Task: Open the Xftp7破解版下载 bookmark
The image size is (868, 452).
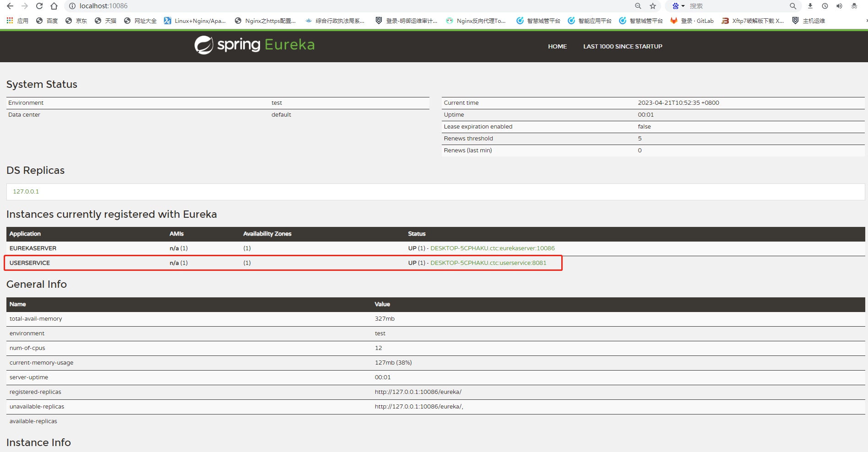Action: click(753, 21)
